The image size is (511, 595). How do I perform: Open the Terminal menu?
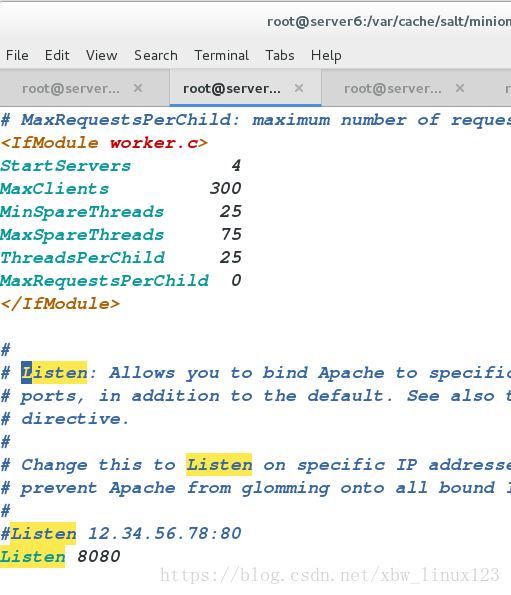pyautogui.click(x=222, y=55)
